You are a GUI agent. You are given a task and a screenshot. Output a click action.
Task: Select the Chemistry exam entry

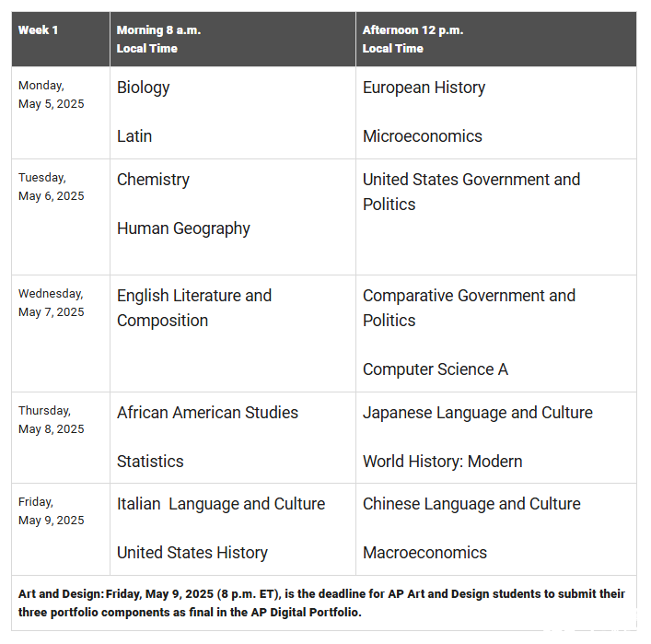tap(153, 180)
